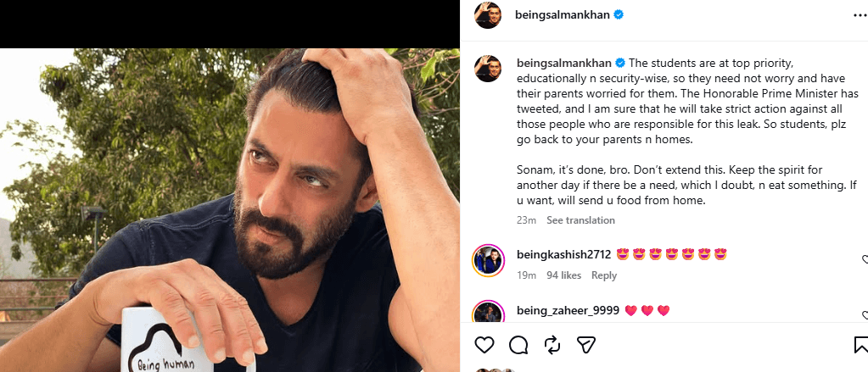
Task: Open beingkashish2712 username link
Action: pyautogui.click(x=563, y=254)
